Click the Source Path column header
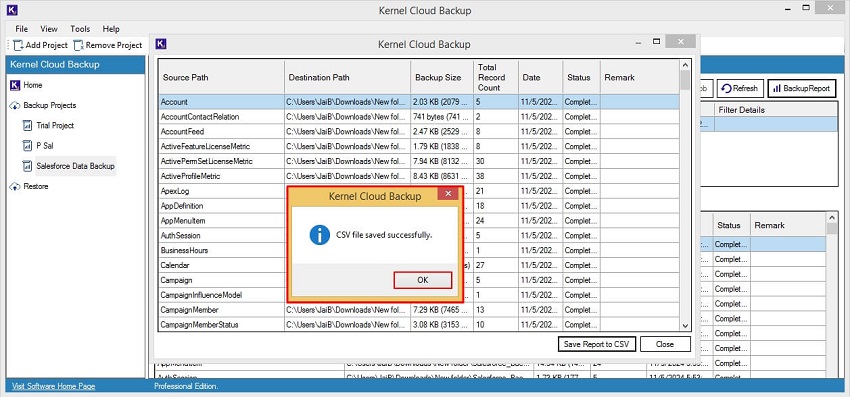This screenshot has height=397, width=850. 222,77
